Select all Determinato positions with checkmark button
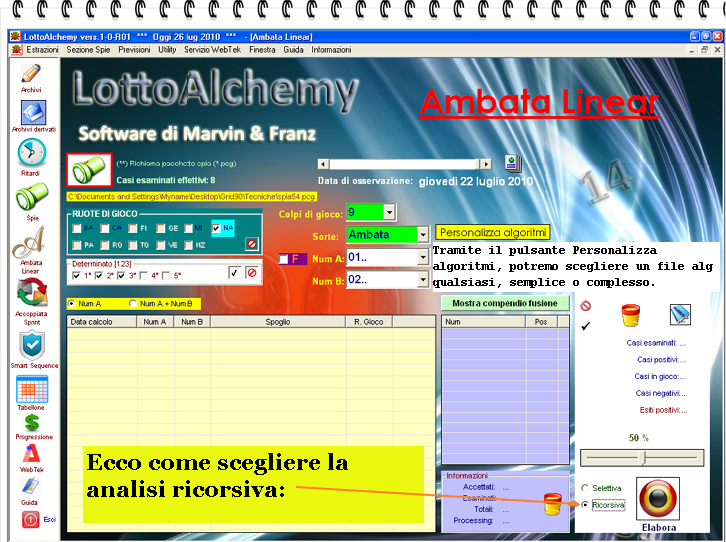 click(234, 273)
